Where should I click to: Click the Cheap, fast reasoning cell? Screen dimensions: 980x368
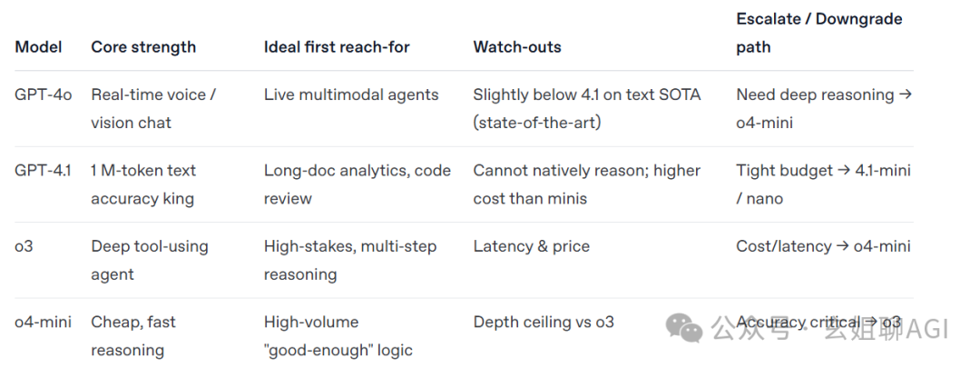coord(133,336)
